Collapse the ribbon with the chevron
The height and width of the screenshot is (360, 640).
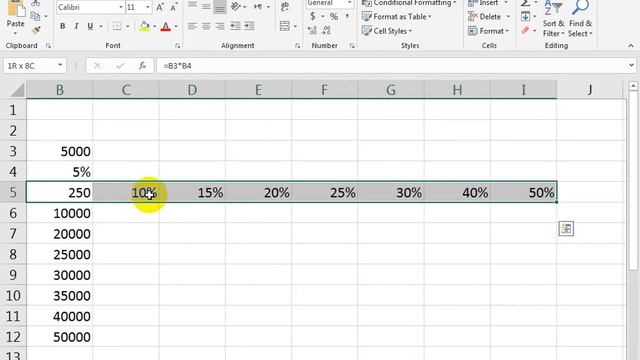pos(631,46)
